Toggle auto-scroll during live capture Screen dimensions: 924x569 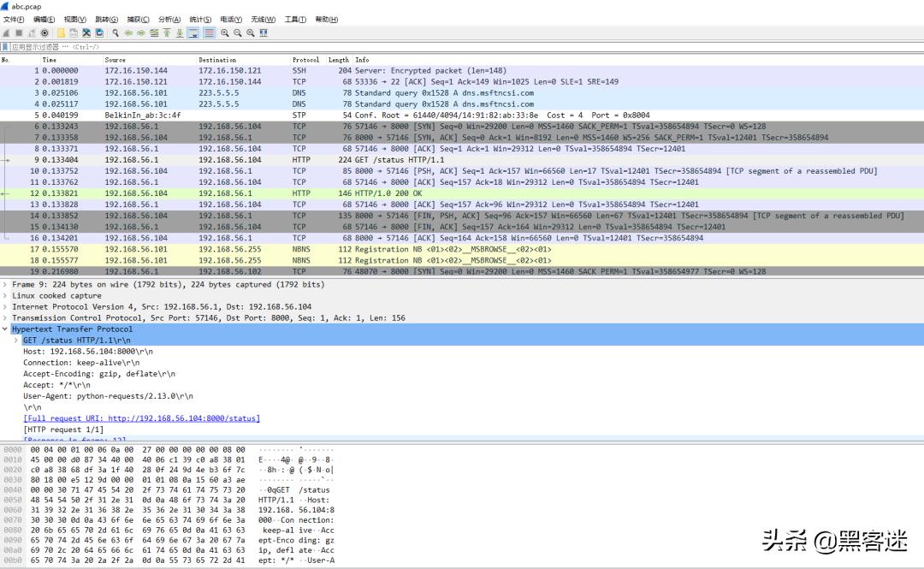point(194,33)
